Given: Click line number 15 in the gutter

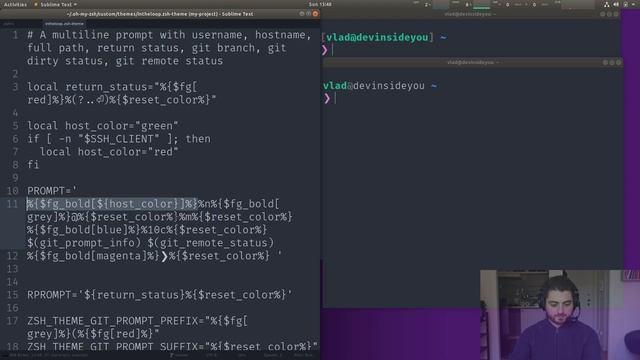Looking at the screenshot, I should pos(13,295).
